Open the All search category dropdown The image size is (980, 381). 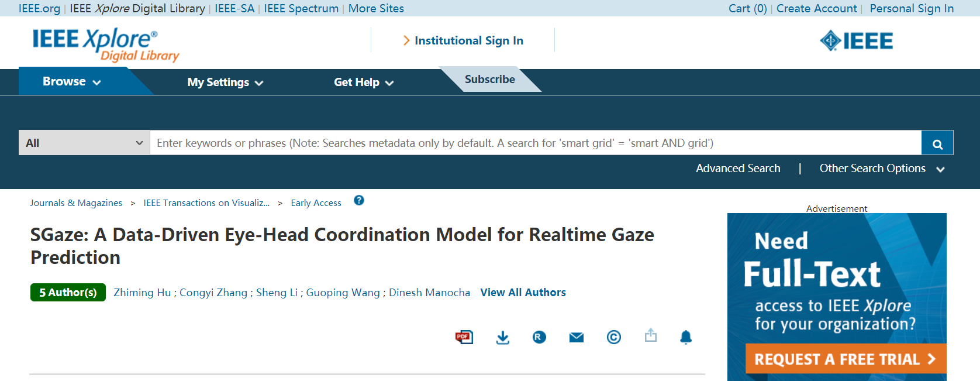pos(84,143)
